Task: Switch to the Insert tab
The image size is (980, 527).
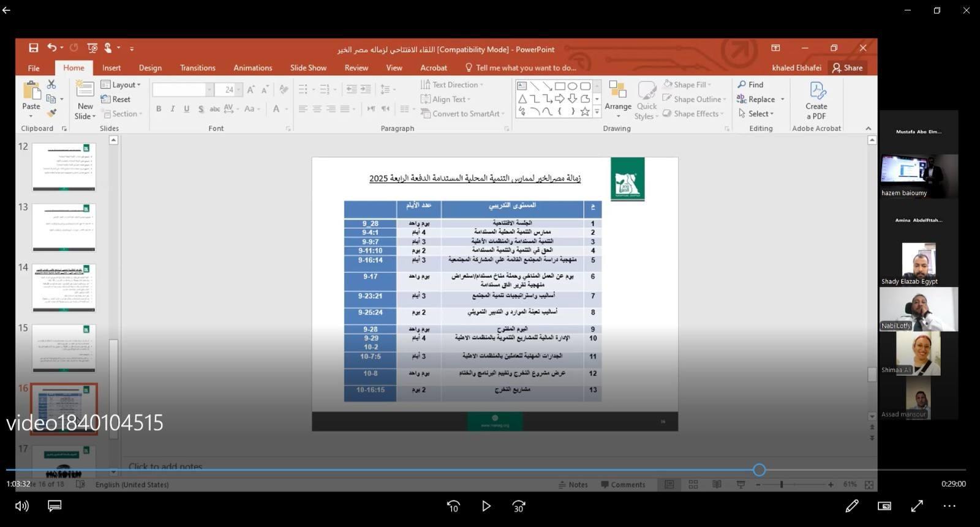Action: [x=111, y=68]
